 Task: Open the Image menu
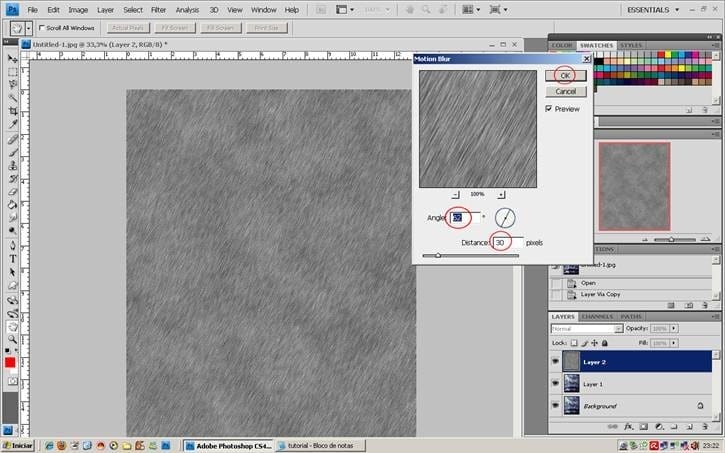(78, 10)
